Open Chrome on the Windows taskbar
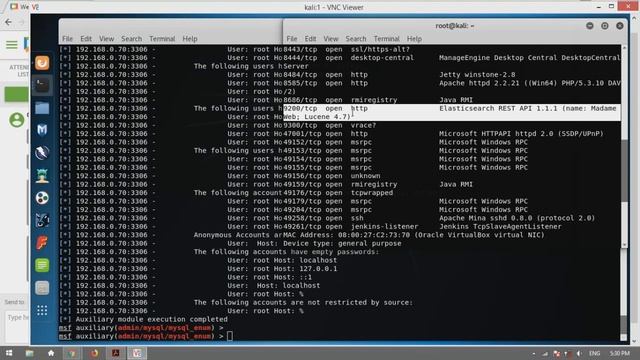Screen dimensions: 640x360 (72, 353)
